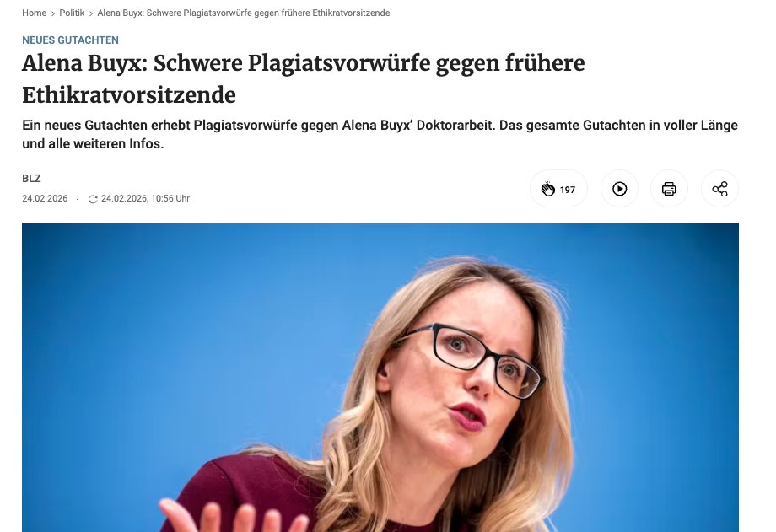Open the NEUES GUTACHTEN topic label
Screen dimensions: 776x532
point(70,40)
